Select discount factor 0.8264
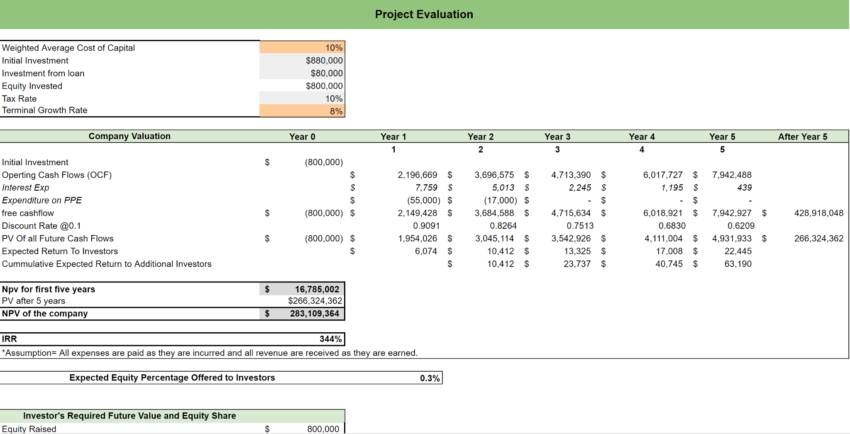 504,225
